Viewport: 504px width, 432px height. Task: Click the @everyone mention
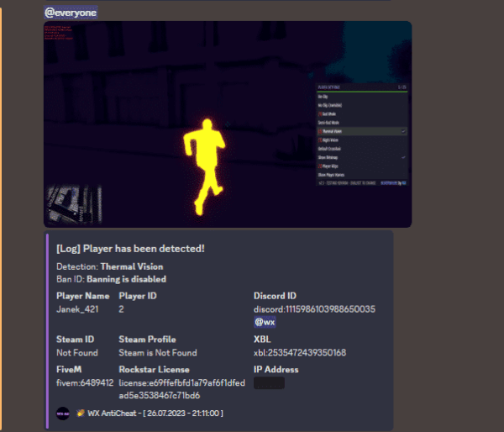point(70,12)
